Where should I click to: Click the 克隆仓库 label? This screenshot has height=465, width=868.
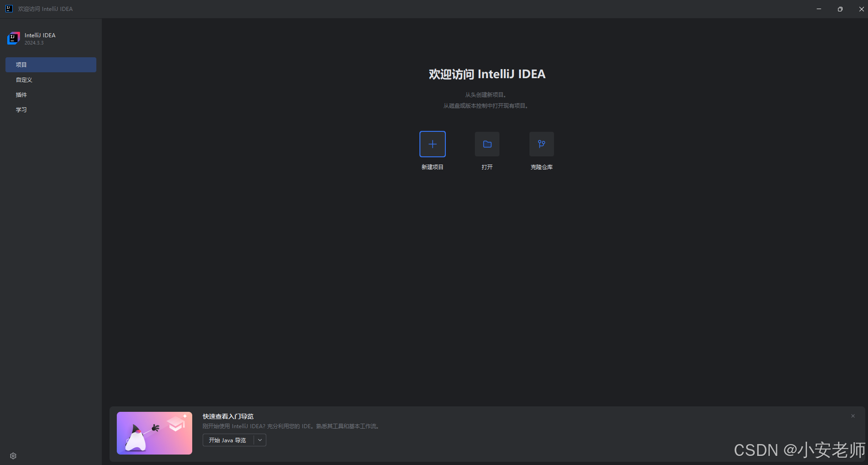(541, 167)
